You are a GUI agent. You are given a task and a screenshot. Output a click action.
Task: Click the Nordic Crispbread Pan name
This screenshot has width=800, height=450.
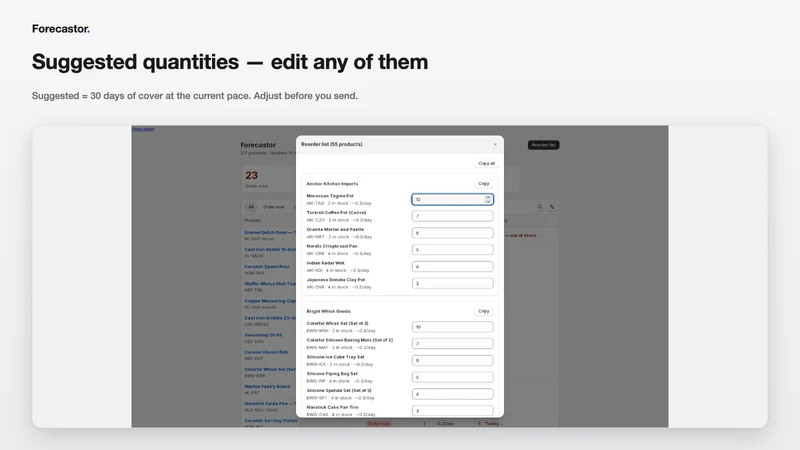click(332, 246)
